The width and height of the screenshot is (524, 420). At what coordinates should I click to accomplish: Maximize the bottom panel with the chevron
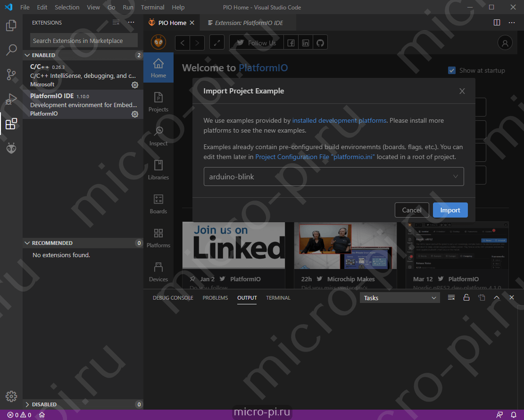(497, 297)
